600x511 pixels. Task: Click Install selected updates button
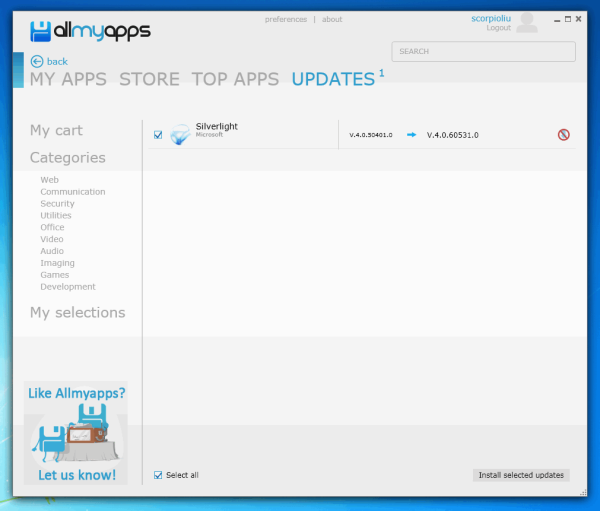tap(521, 475)
